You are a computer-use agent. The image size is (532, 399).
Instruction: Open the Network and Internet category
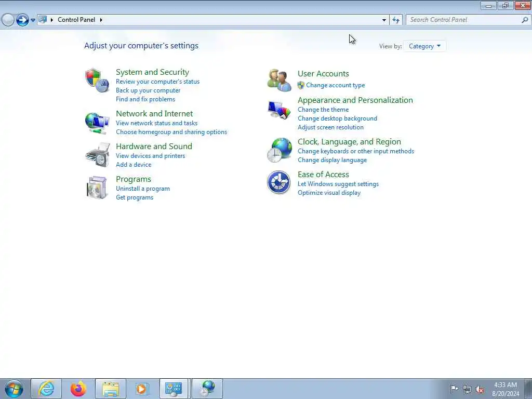(154, 113)
